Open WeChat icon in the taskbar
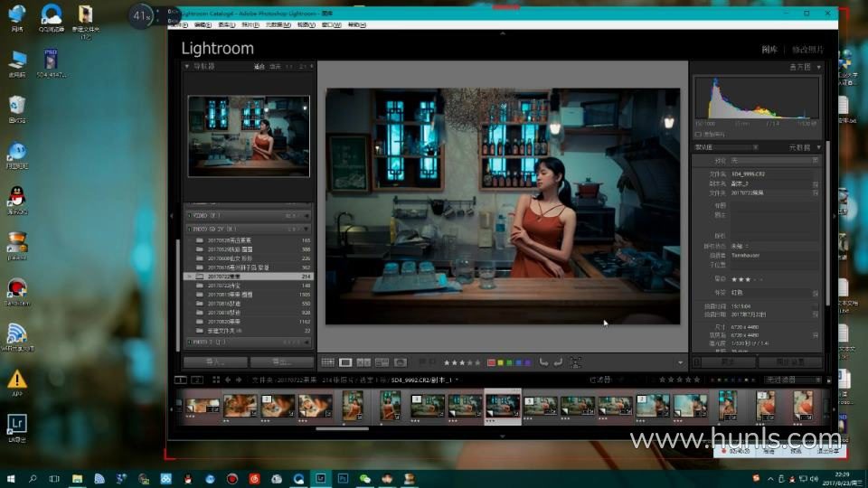868x488 pixels. tap(364, 479)
